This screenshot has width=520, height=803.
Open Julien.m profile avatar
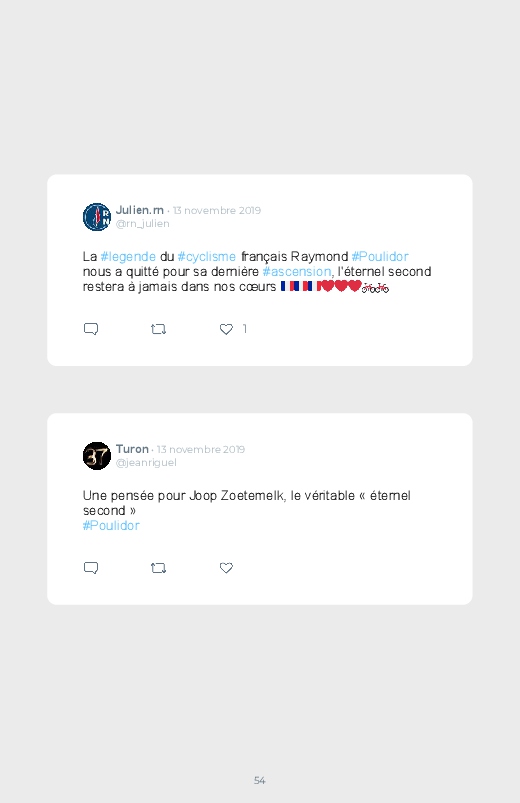tap(97, 217)
